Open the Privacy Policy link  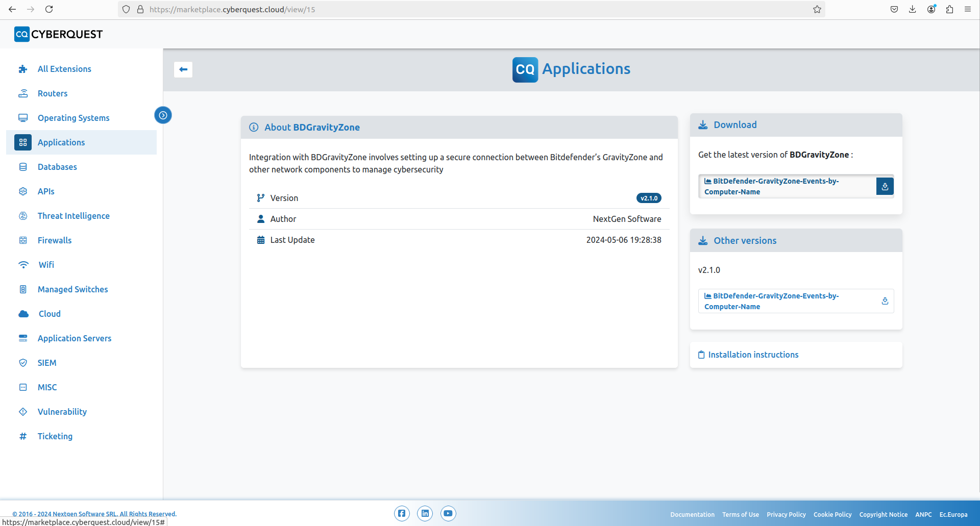(x=786, y=514)
